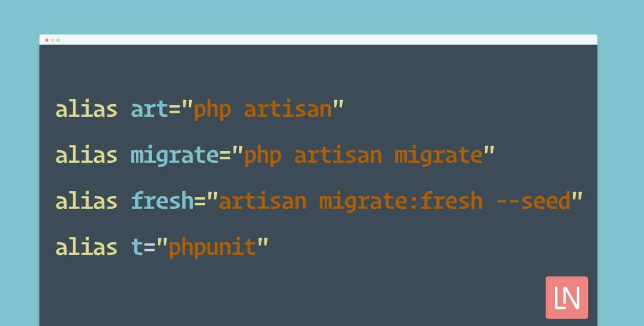
Task: Click the alias keyword on the art line
Action: tap(87, 109)
